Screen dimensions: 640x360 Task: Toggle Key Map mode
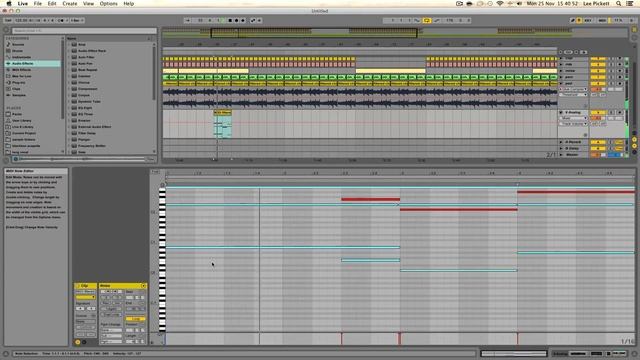[588, 20]
